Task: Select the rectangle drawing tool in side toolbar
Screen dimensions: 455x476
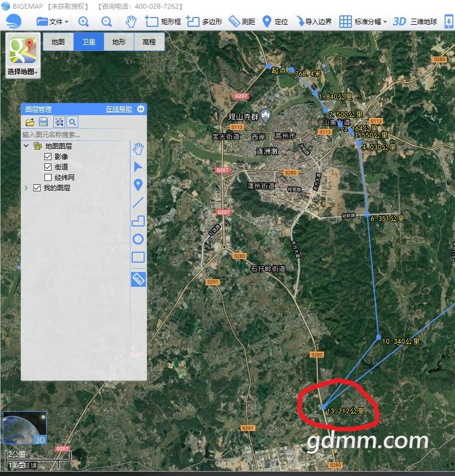Action: tap(138, 257)
